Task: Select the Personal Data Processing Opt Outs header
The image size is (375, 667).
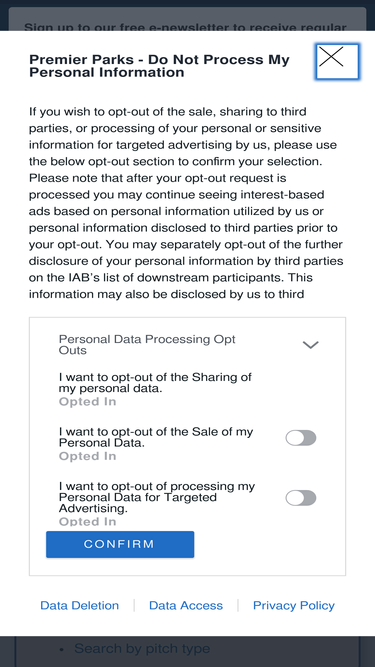Action: [147, 345]
